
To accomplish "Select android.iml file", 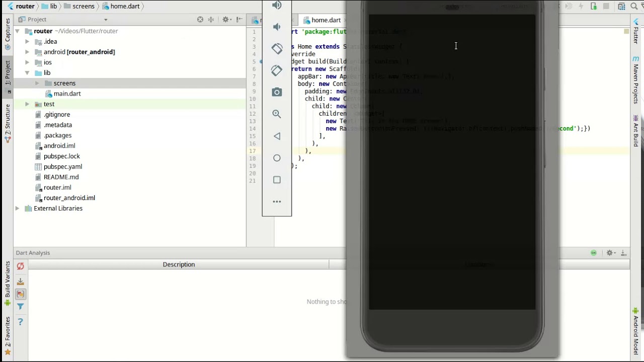I will (59, 146).
